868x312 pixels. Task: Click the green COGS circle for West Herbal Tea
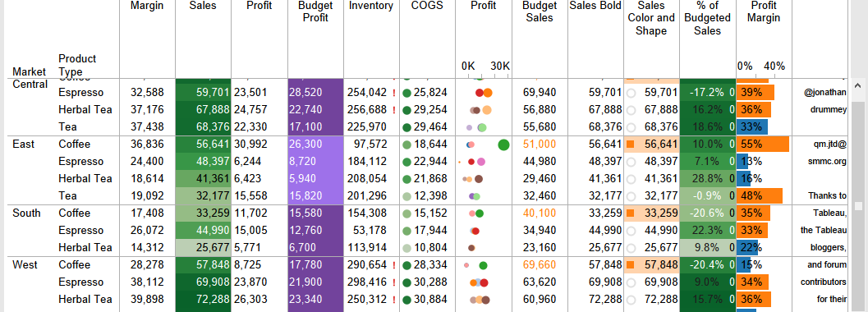406,301
